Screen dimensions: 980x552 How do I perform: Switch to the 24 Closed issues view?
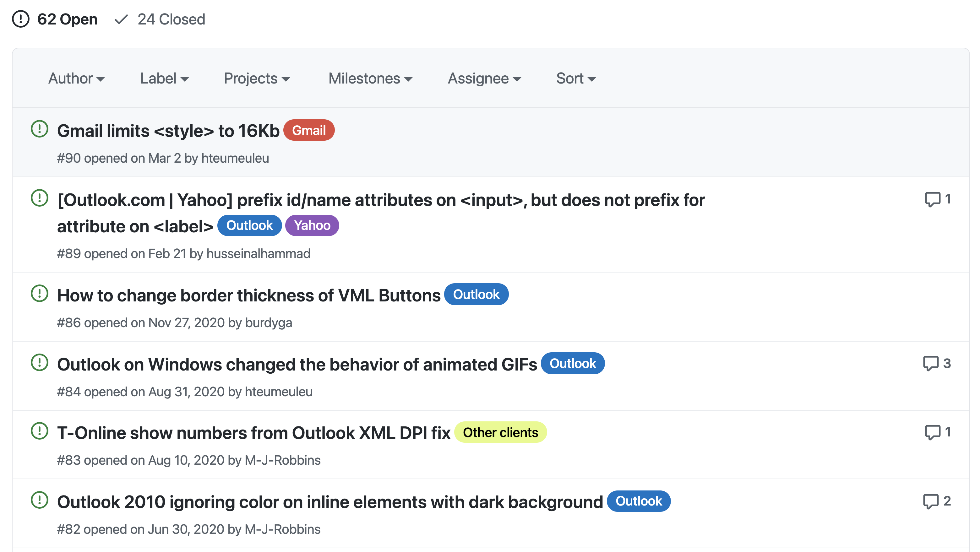[171, 19]
